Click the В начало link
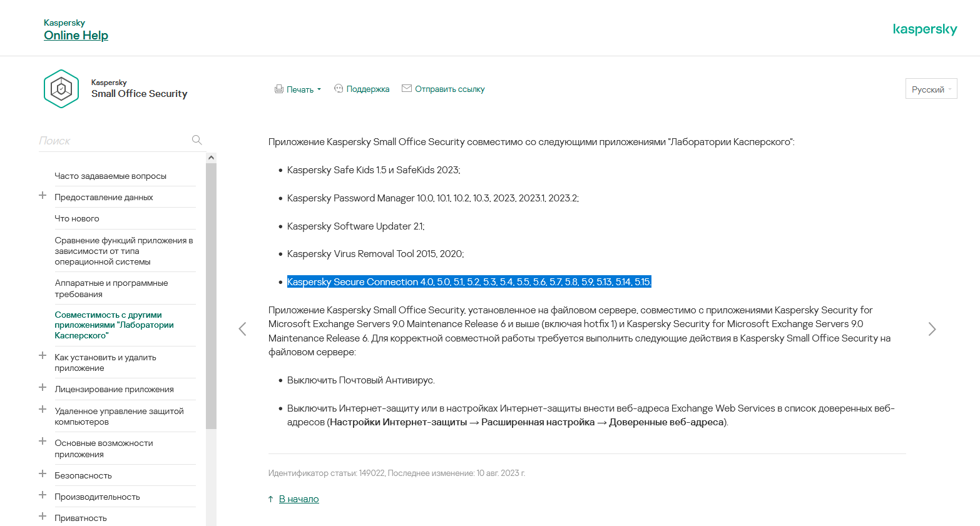The image size is (980, 526). coord(299,499)
